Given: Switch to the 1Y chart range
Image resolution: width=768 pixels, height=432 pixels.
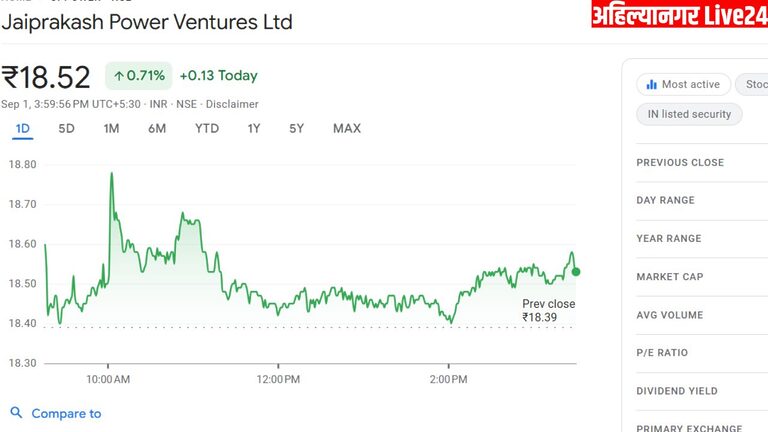Looking at the screenshot, I should click(254, 128).
